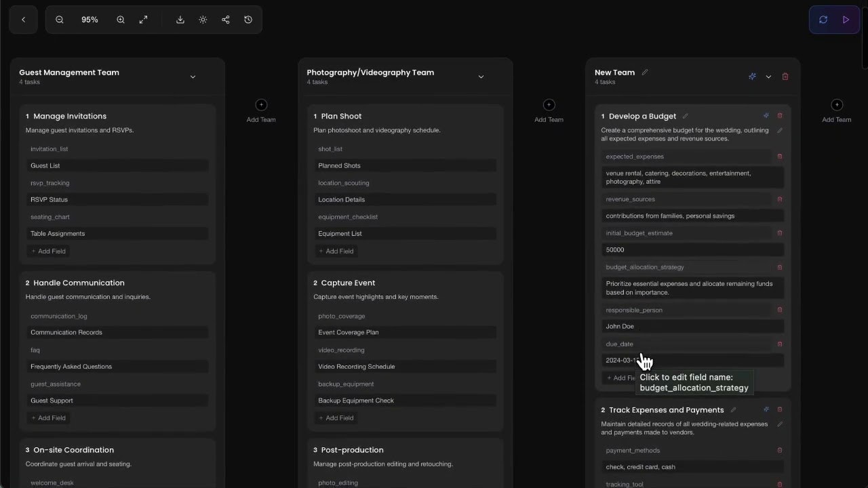Delete the expected_expenses field
Viewport: 868px width, 488px height.
(780, 157)
